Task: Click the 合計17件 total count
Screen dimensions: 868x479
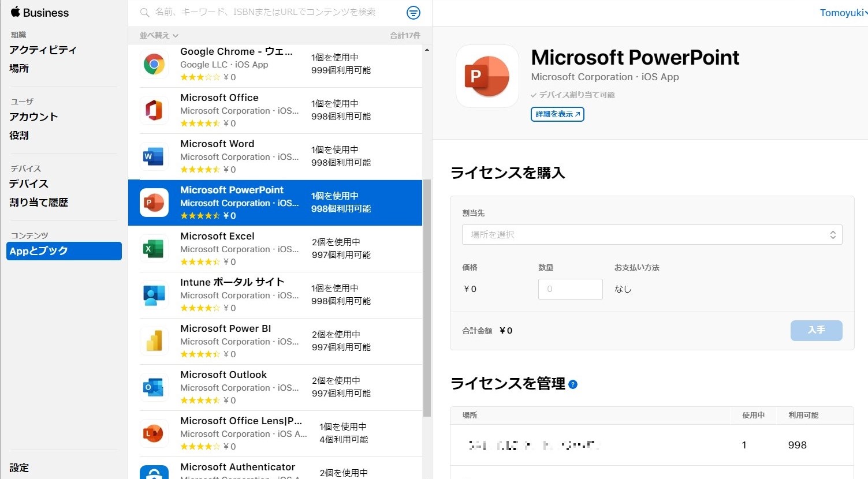Action: click(405, 35)
